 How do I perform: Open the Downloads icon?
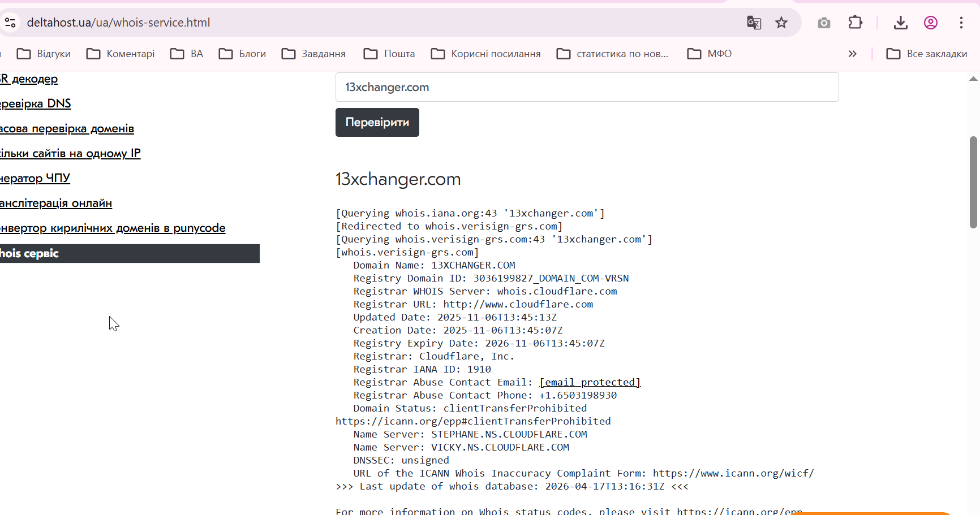[901, 23]
